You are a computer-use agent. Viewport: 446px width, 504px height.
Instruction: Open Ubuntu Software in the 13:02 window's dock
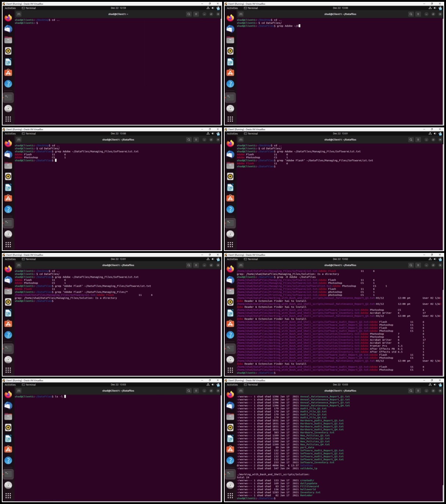coord(230,324)
